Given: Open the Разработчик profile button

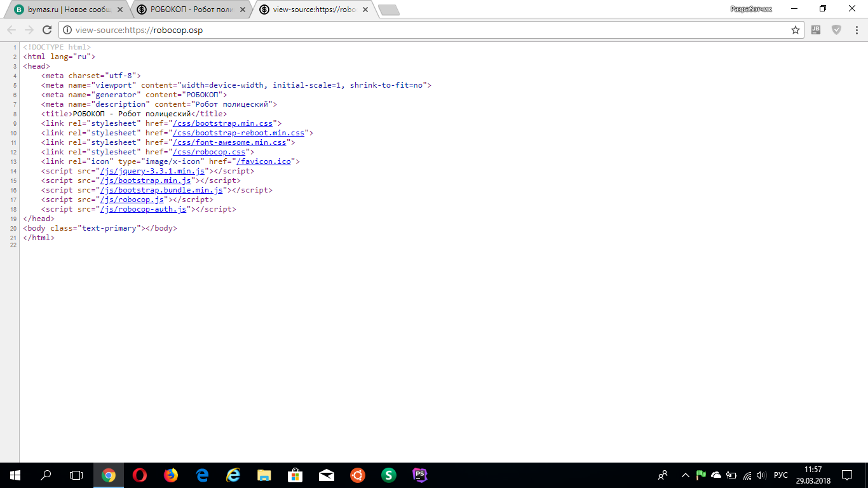Looking at the screenshot, I should [x=750, y=9].
